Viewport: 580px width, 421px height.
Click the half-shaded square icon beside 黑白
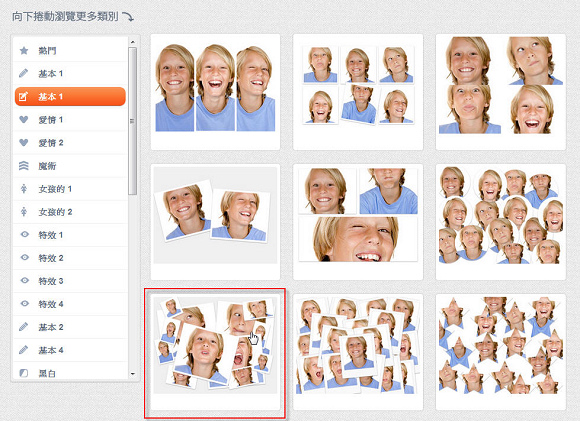[24, 373]
